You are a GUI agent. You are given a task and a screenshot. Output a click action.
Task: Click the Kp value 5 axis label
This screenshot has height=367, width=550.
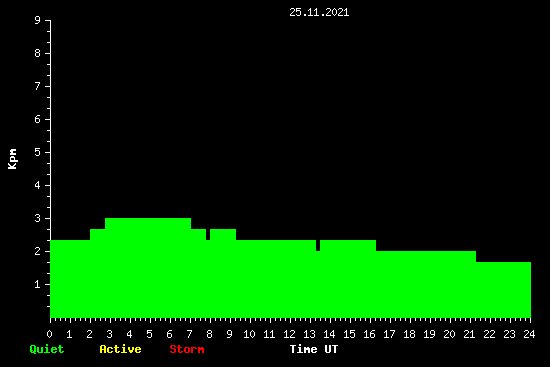point(38,152)
